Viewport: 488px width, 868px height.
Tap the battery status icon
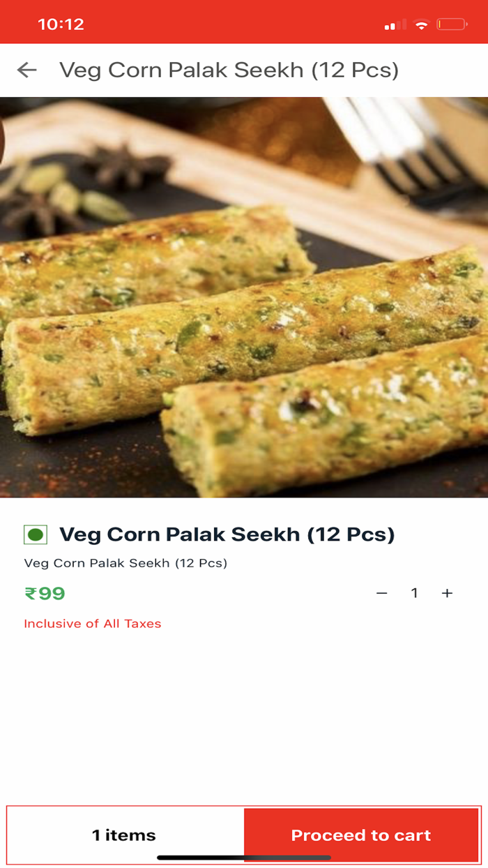[452, 24]
